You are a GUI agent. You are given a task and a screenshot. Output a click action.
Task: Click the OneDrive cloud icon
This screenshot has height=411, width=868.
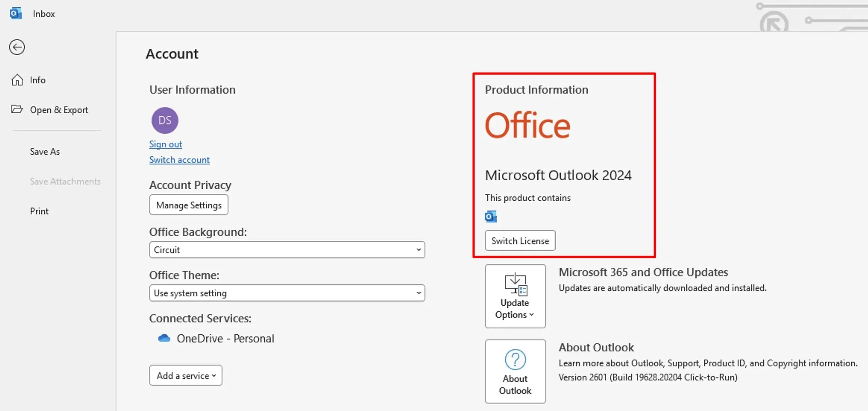coord(164,338)
